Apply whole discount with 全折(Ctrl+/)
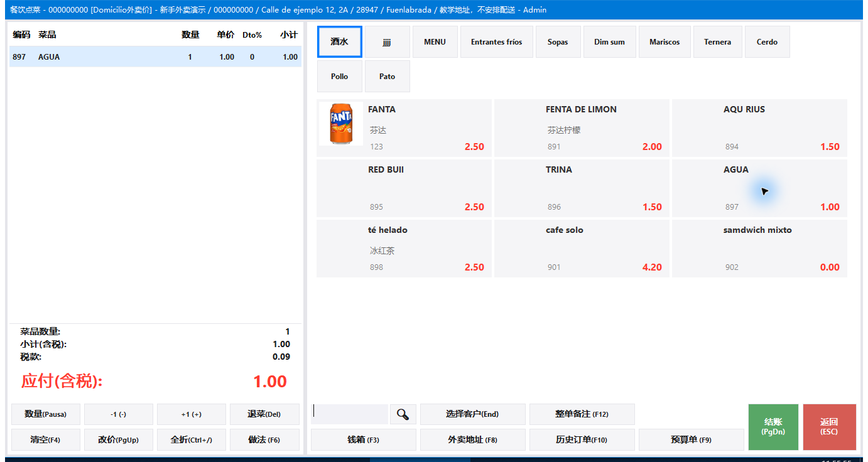Image resolution: width=868 pixels, height=462 pixels. [x=192, y=440]
